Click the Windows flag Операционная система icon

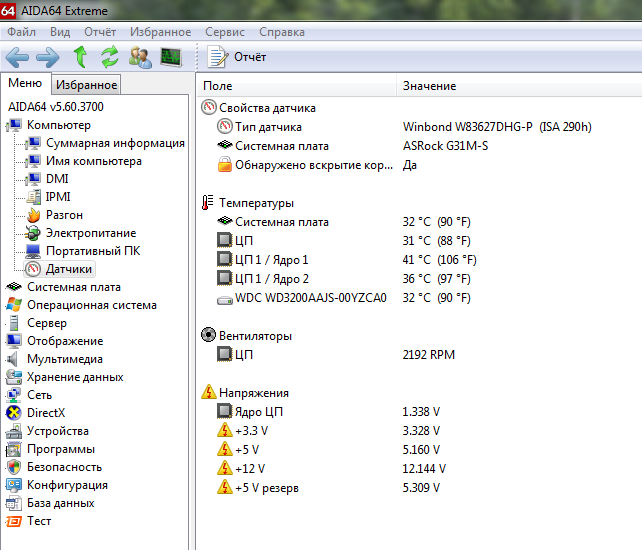point(14,305)
